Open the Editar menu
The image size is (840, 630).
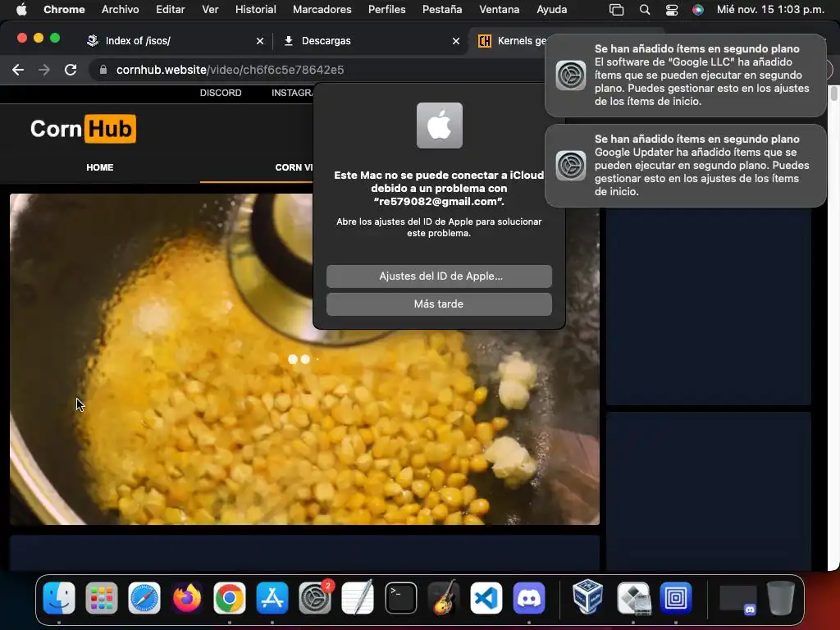coord(171,9)
